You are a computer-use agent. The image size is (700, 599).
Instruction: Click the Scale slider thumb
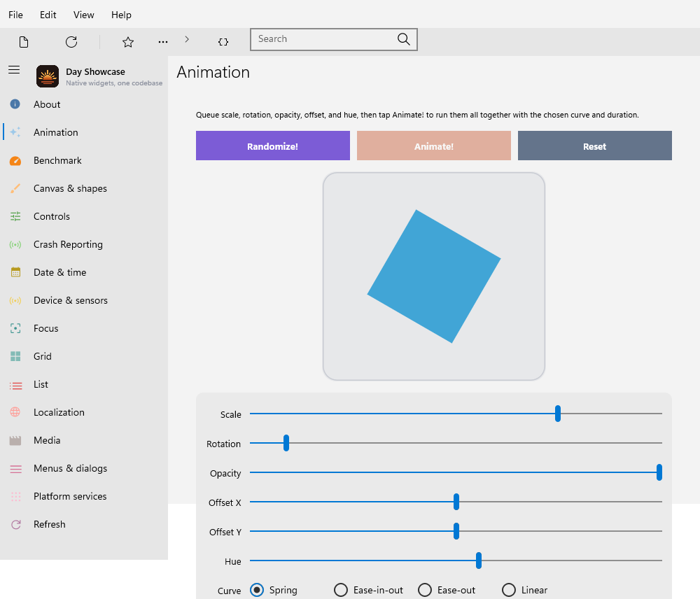[x=558, y=414]
